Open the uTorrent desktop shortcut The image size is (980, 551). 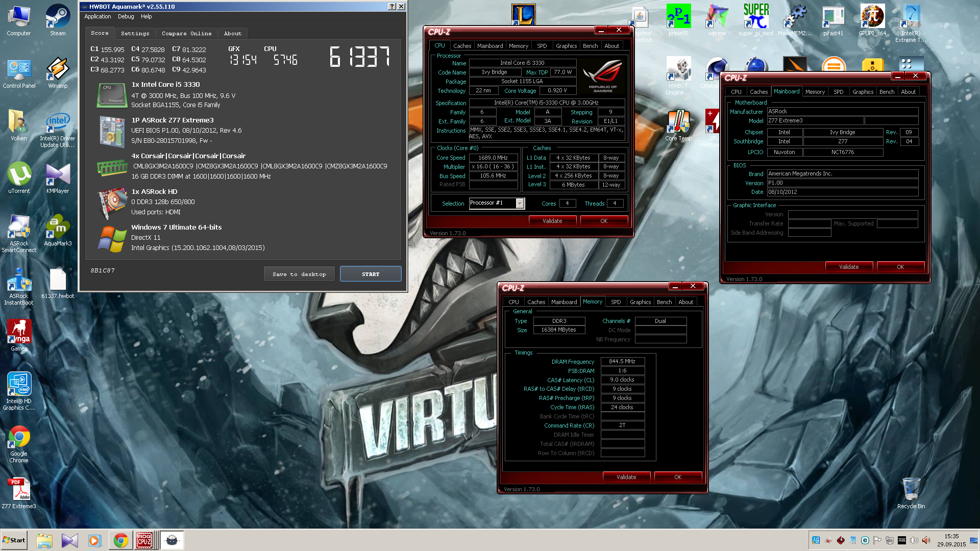19,178
